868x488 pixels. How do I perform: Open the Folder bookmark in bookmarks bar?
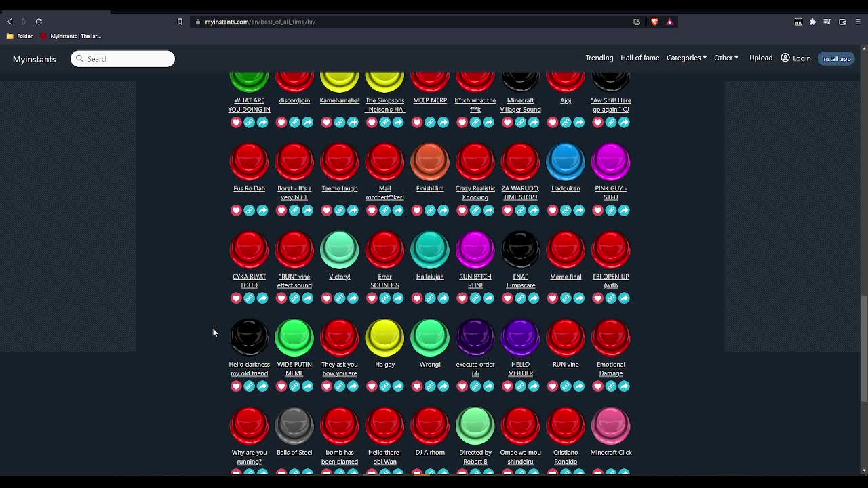coord(20,36)
